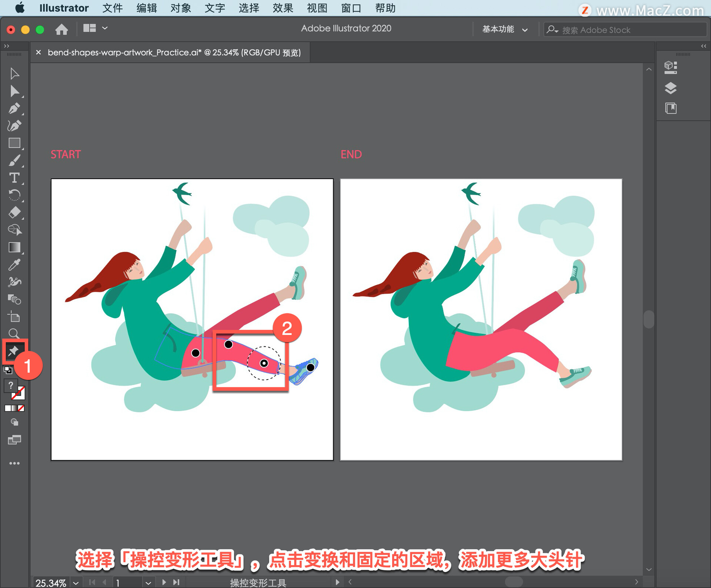Screen dimensions: 711x588
Task: Open the 帮助 menu
Action: tap(385, 8)
